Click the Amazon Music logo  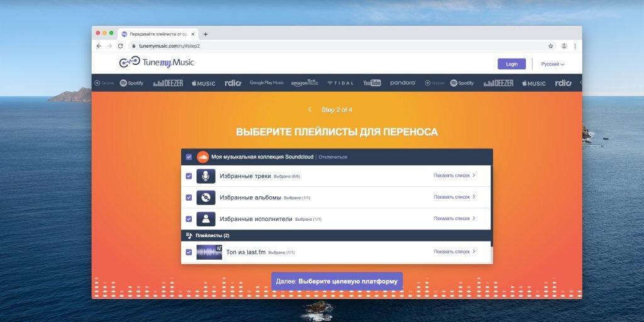click(x=305, y=83)
